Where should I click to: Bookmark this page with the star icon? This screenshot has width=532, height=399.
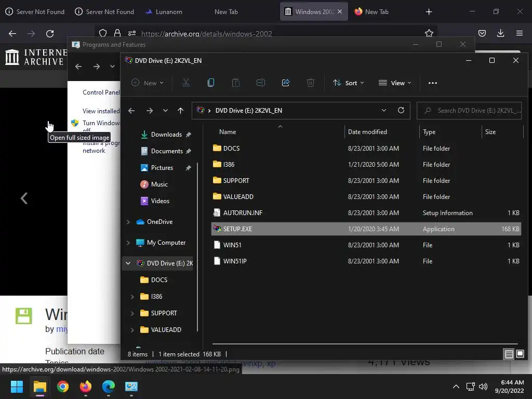click(x=429, y=33)
